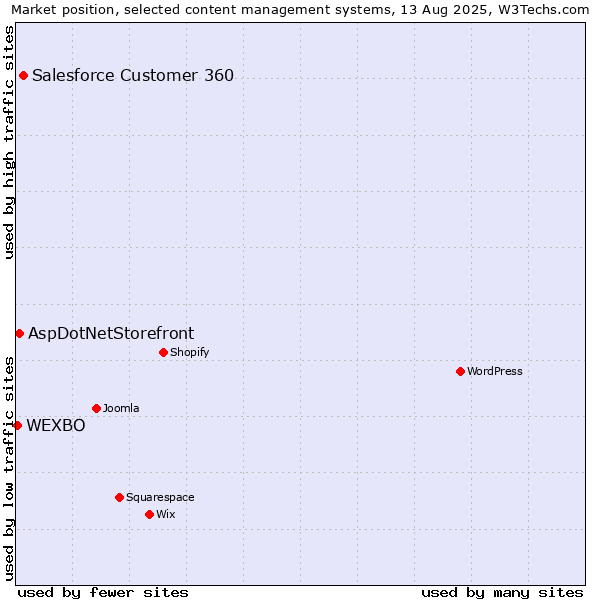The width and height of the screenshot is (600, 600).
Task: Click the Wix red data point
Action: pyautogui.click(x=150, y=515)
